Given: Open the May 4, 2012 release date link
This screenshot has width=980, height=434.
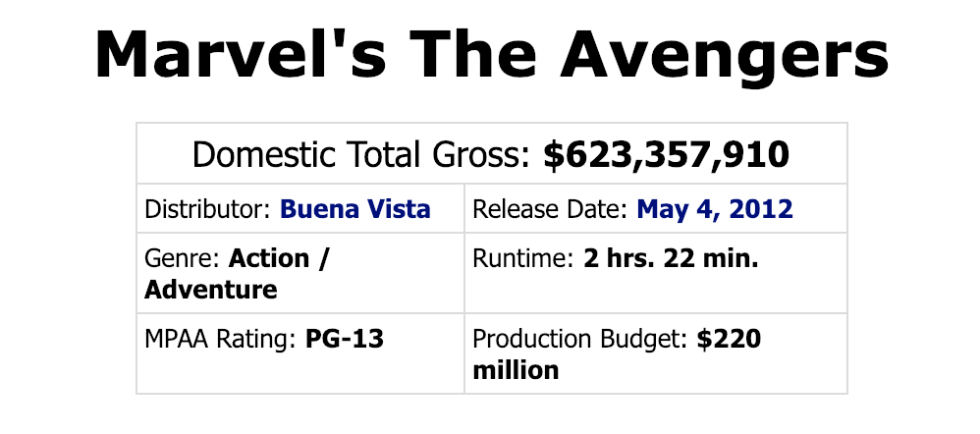Looking at the screenshot, I should coord(715,209).
